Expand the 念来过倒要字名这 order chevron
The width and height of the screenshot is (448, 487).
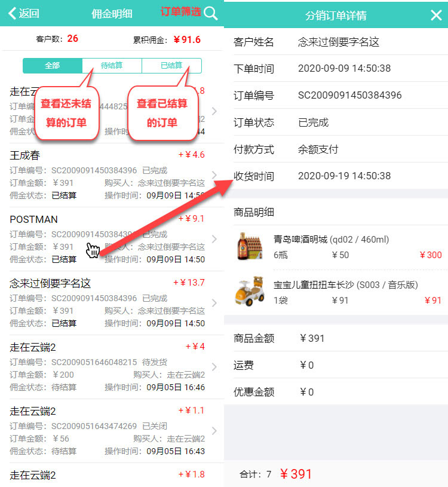(x=214, y=303)
